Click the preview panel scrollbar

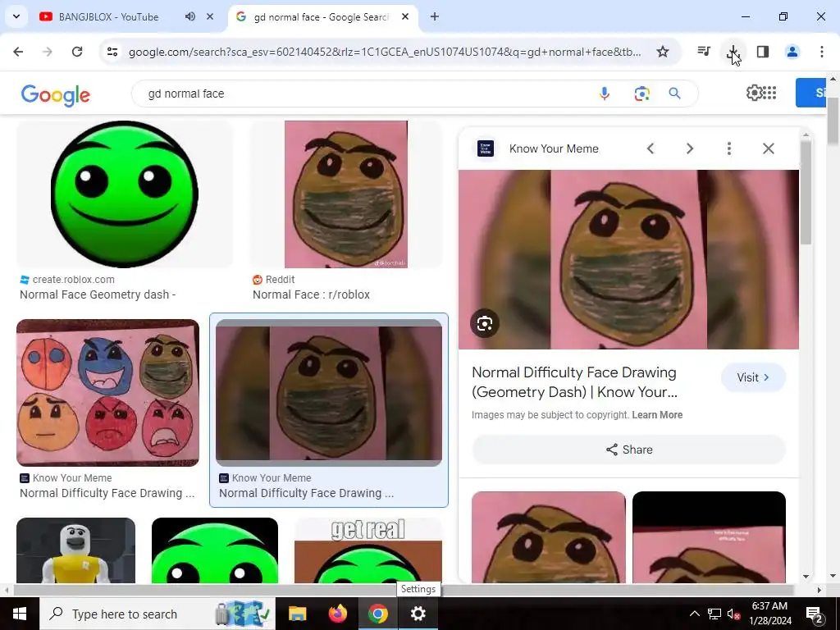point(806,193)
